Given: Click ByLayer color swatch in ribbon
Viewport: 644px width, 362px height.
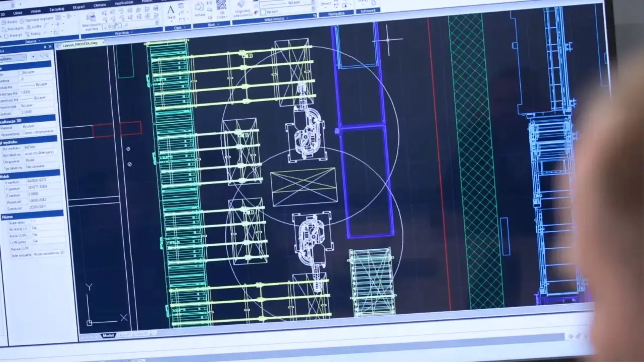Looking at the screenshot, I should tap(263, 12).
